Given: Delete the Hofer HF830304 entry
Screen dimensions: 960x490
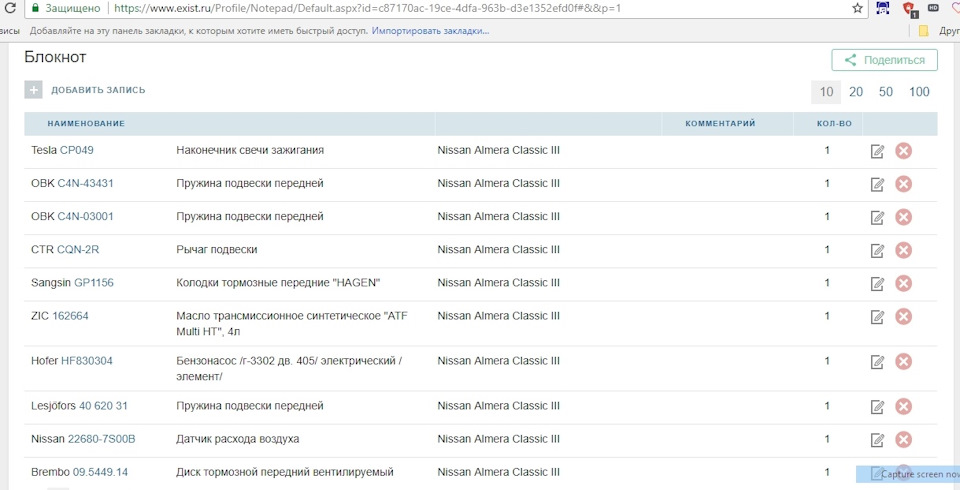Looking at the screenshot, I should click(904, 361).
